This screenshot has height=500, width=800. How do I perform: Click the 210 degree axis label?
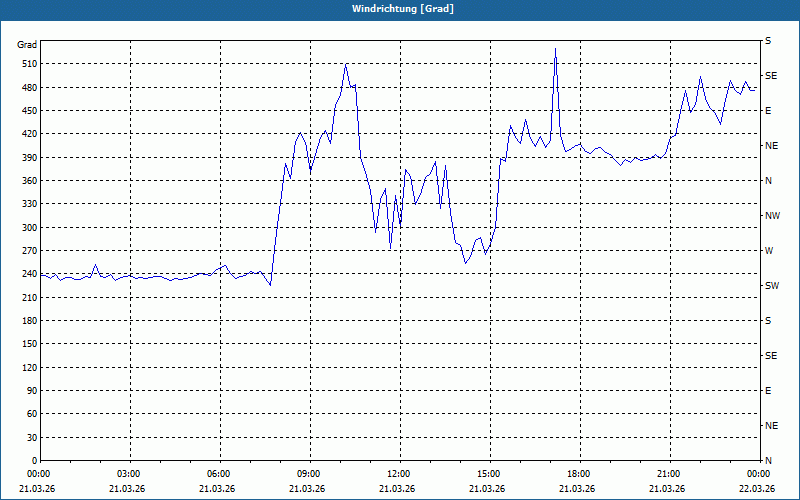[x=30, y=297]
